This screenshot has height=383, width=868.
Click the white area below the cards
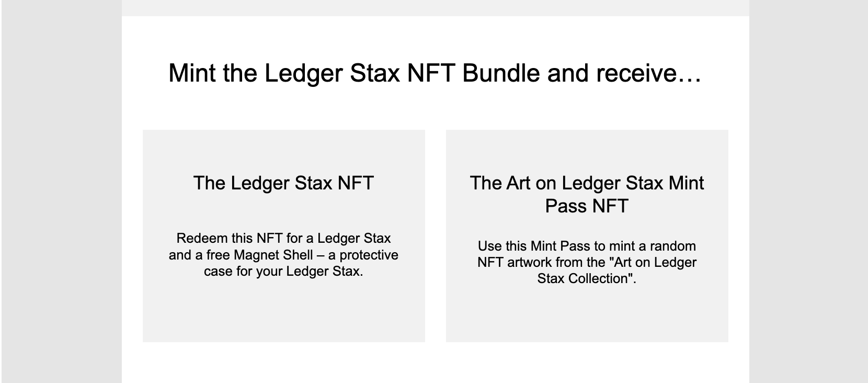pyautogui.click(x=435, y=364)
